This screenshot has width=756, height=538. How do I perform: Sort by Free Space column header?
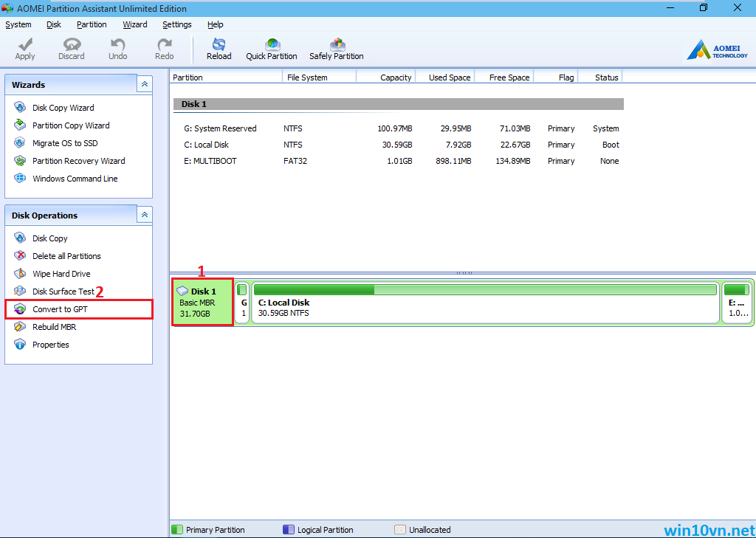tap(504, 77)
